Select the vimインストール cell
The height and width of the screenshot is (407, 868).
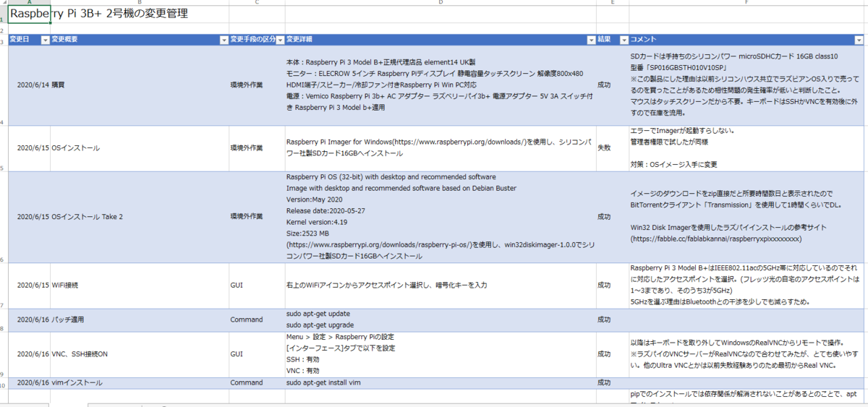[x=140, y=382]
